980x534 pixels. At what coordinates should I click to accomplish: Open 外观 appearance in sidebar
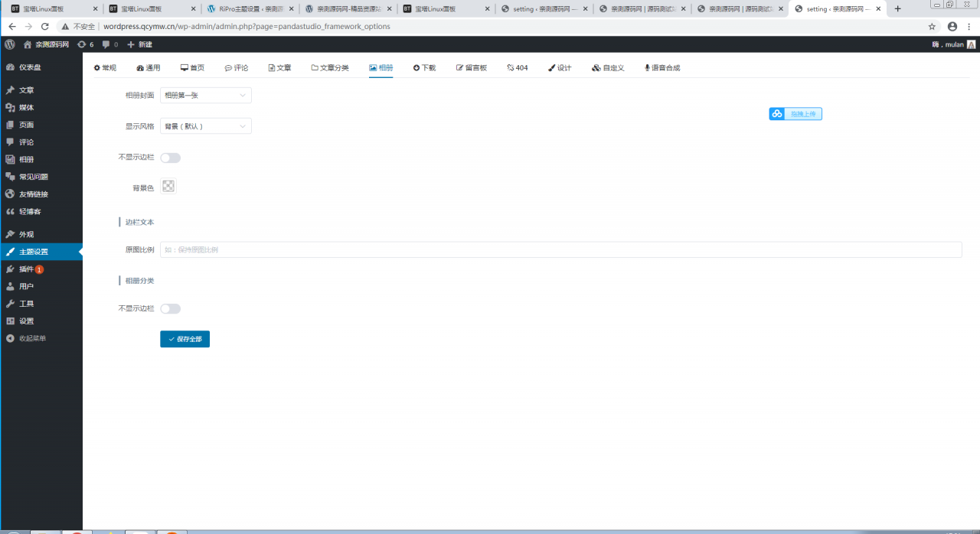41,235
